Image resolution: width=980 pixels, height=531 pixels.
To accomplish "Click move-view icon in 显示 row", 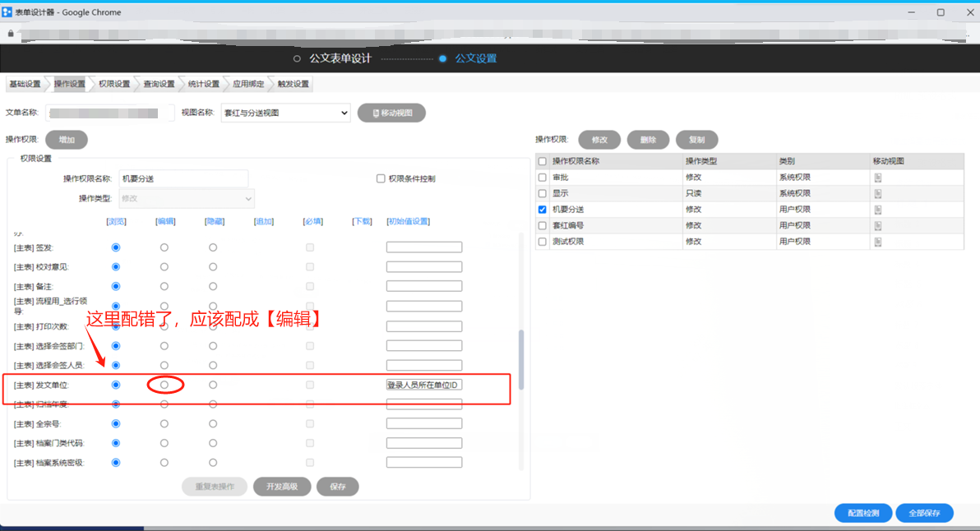I will tap(877, 194).
